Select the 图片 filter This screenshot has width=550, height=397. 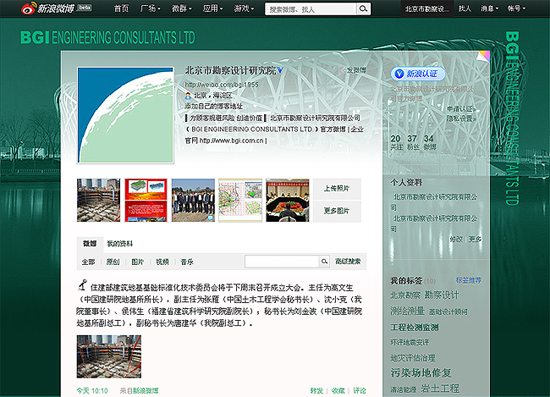pyautogui.click(x=138, y=262)
